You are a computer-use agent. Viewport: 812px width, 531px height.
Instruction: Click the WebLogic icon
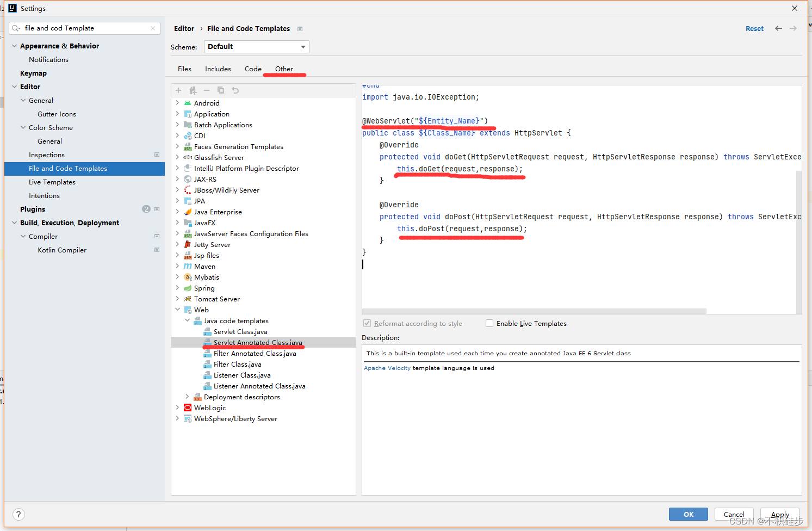point(188,408)
